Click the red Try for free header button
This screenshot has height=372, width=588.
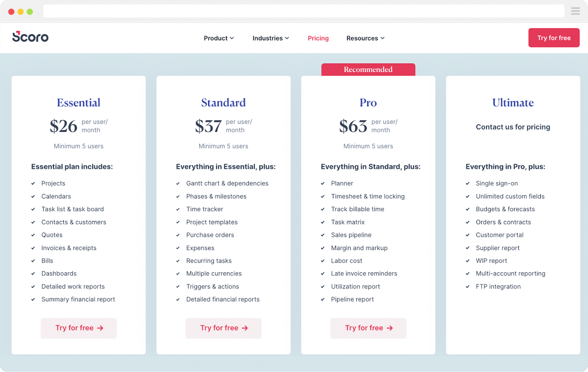[x=554, y=38]
